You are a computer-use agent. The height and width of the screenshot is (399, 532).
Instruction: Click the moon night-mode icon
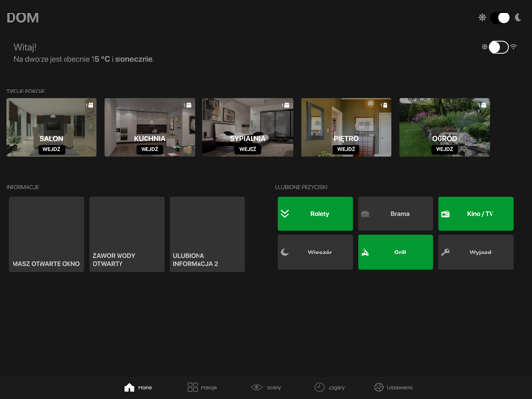(x=519, y=17)
